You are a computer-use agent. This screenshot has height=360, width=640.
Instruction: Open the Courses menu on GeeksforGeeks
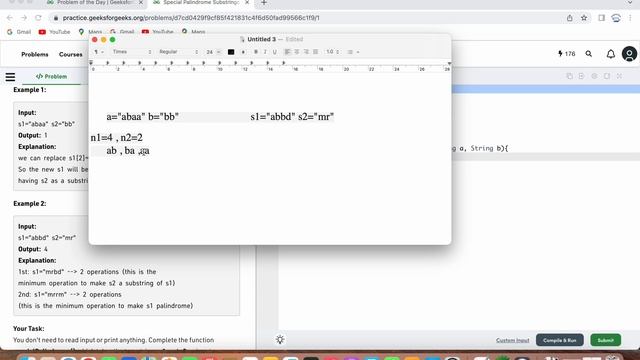coord(71,54)
